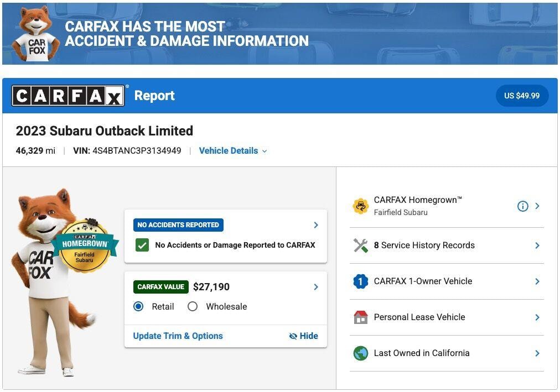Click the green checkmark for no accidents
560x392 pixels.
coord(142,245)
